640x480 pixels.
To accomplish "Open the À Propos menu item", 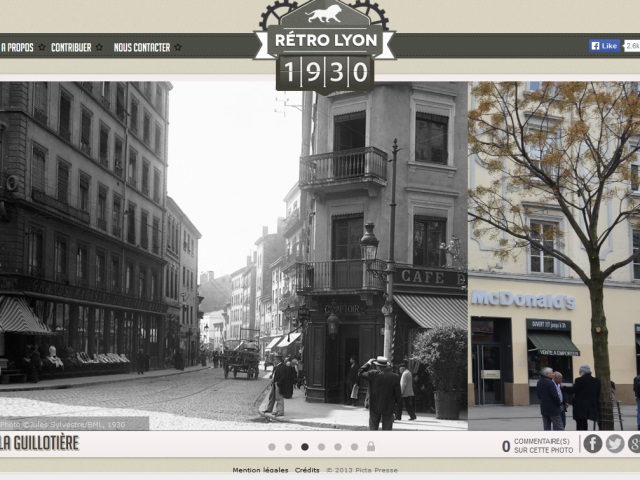I will (17, 47).
